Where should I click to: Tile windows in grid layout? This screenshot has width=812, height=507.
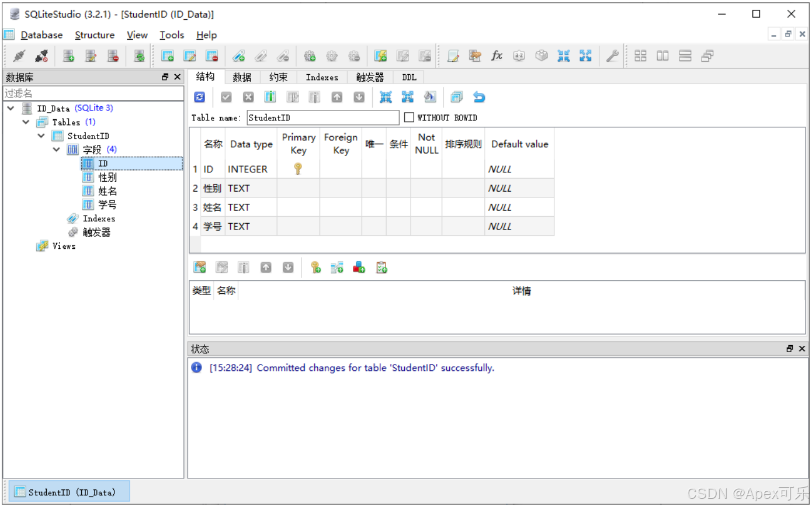tap(641, 56)
